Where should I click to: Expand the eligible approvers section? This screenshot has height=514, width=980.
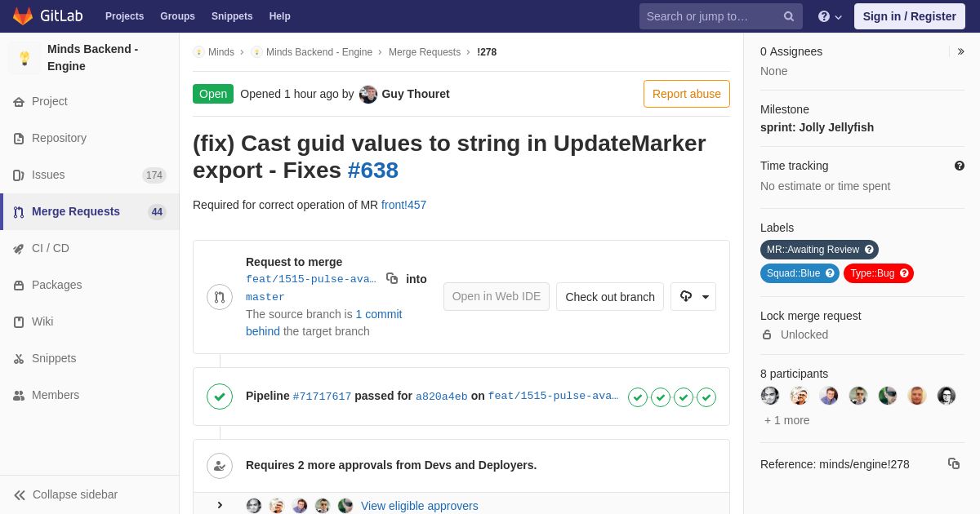click(220, 505)
